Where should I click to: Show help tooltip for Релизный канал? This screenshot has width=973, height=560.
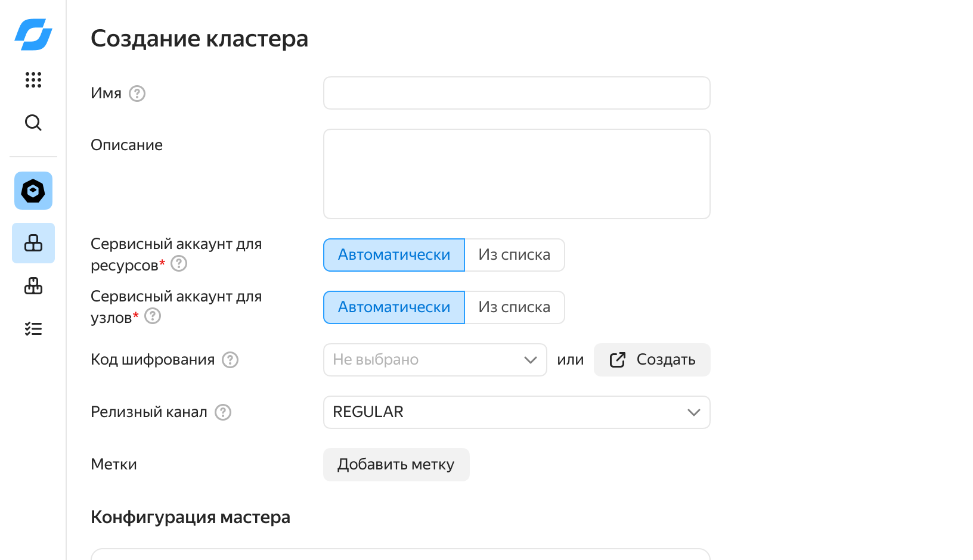[223, 412]
